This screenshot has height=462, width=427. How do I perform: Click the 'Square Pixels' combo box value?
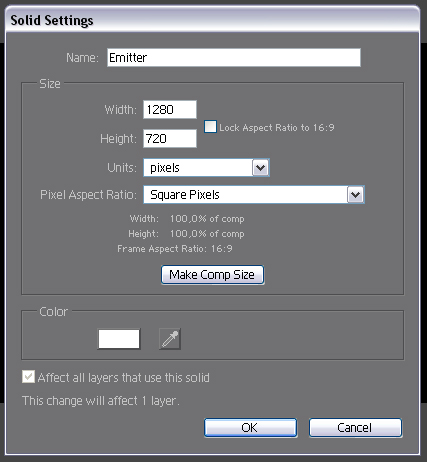pyautogui.click(x=245, y=195)
